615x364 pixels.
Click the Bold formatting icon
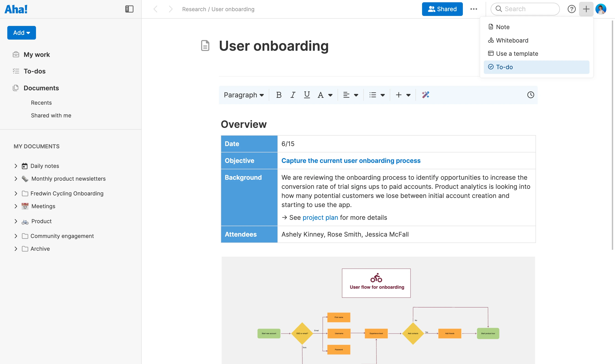click(x=279, y=95)
